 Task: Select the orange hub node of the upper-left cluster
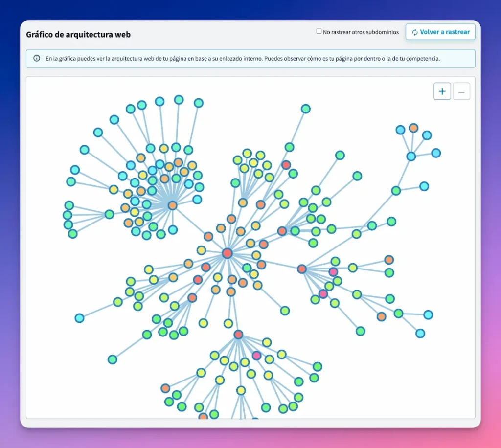point(171,205)
